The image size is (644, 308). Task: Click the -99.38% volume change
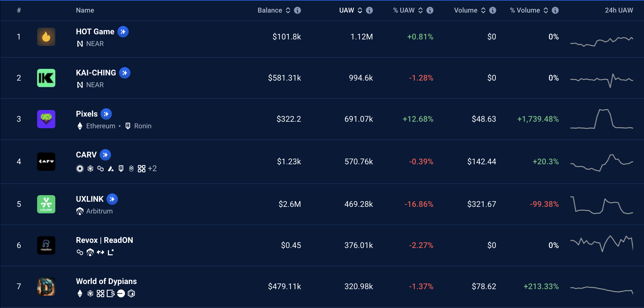coord(544,204)
